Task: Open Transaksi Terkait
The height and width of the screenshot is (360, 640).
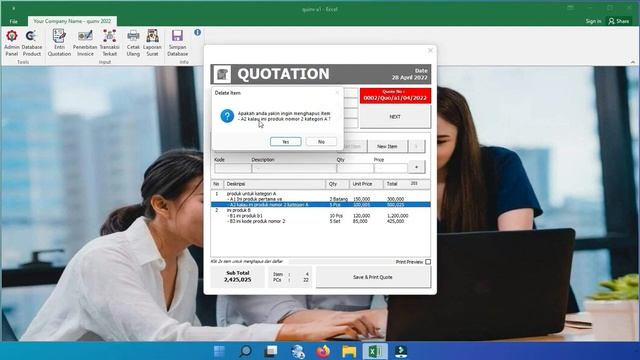Action: (109, 42)
